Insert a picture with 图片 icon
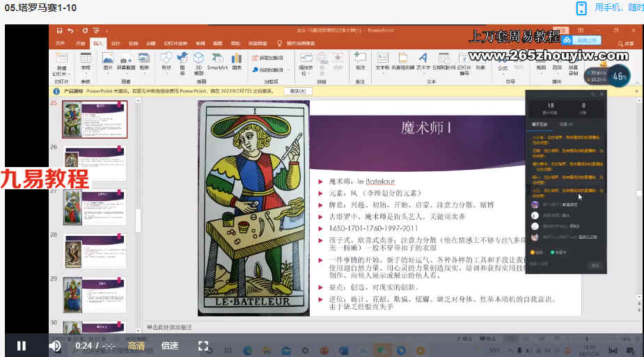Screen dimensions: 644x357 (108, 61)
